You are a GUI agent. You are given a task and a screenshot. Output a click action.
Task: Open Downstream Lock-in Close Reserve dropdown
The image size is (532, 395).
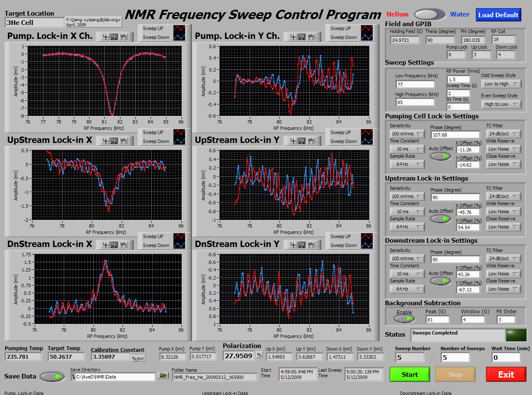(504, 289)
